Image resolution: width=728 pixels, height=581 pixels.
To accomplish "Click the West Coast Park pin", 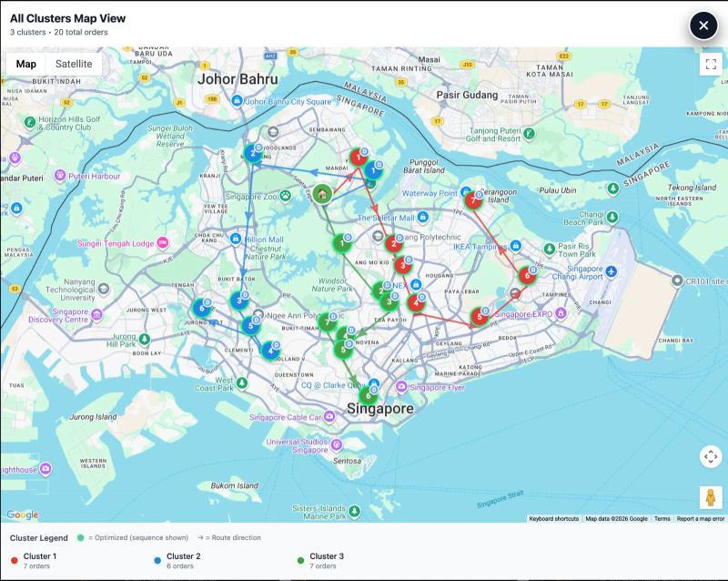I will tap(241, 383).
